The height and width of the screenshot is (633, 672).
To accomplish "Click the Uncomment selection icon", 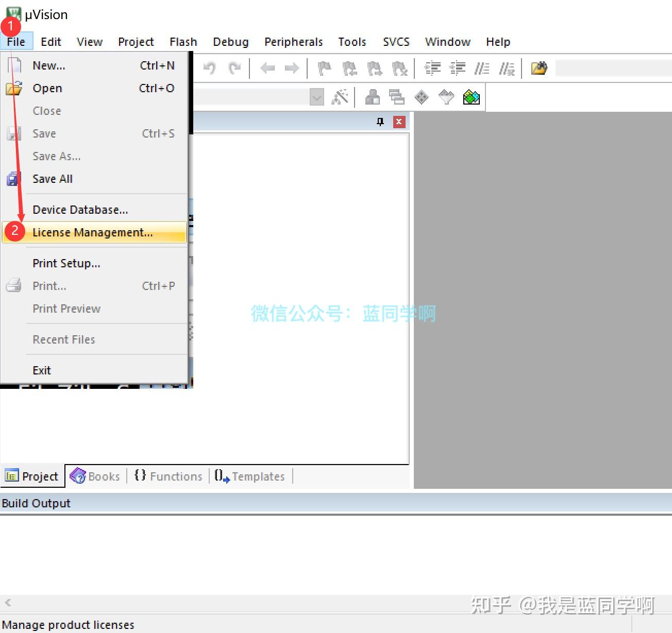I will (x=507, y=68).
